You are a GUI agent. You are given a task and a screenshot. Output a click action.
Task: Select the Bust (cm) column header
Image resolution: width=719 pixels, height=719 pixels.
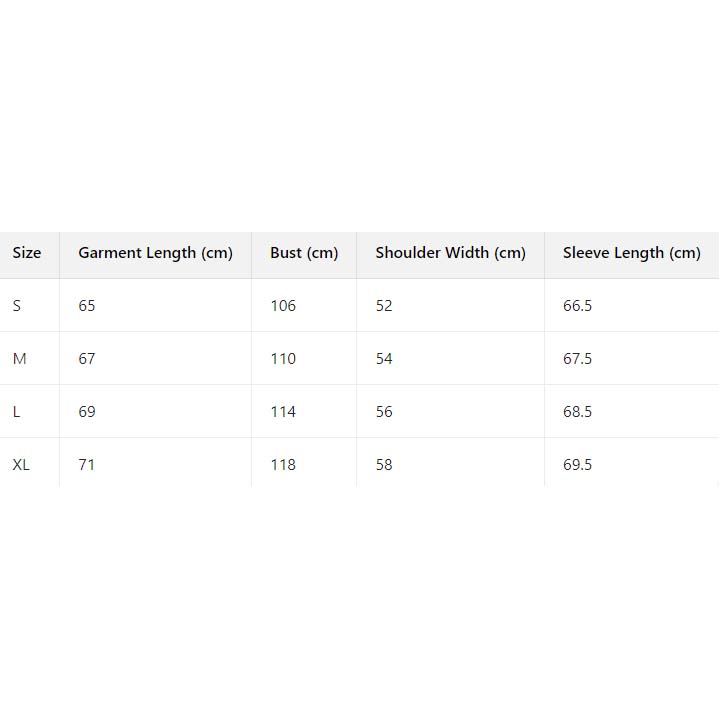click(x=304, y=253)
